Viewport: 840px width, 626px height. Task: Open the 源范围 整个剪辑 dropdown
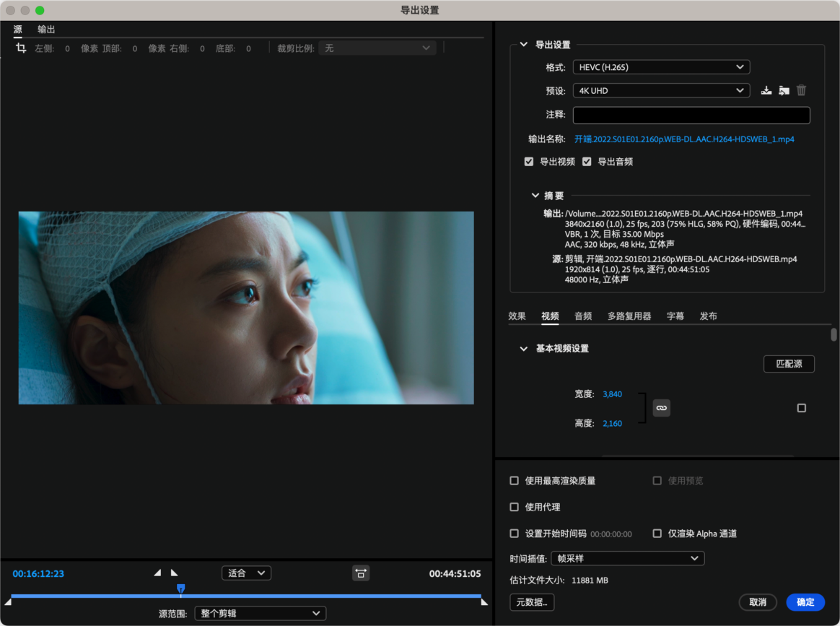[x=261, y=613]
